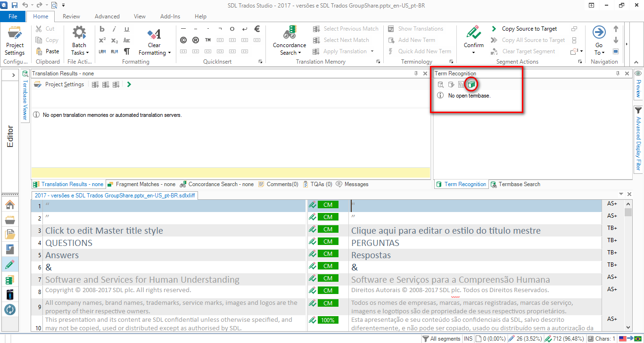Open the Batch Tasks menu
Viewport: 644px width, 343px height.
(x=79, y=41)
